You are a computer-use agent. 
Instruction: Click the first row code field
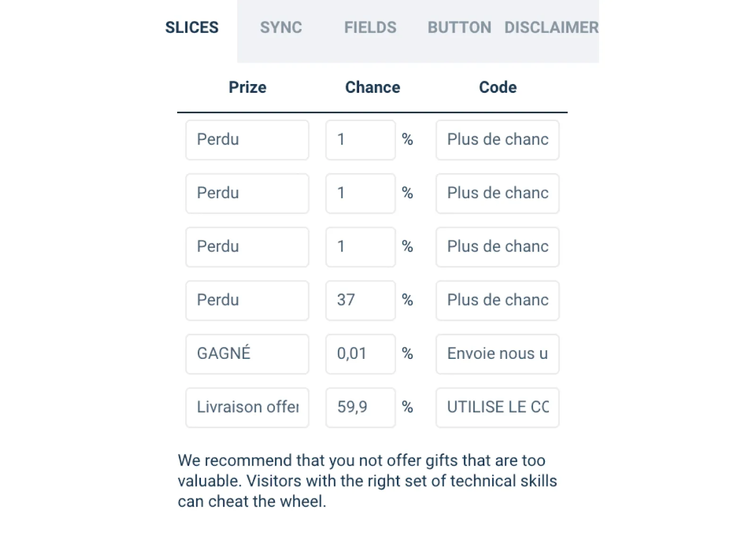click(x=498, y=140)
